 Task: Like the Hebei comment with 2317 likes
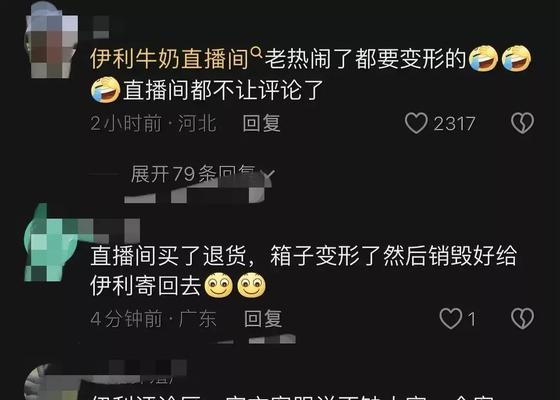click(x=416, y=123)
